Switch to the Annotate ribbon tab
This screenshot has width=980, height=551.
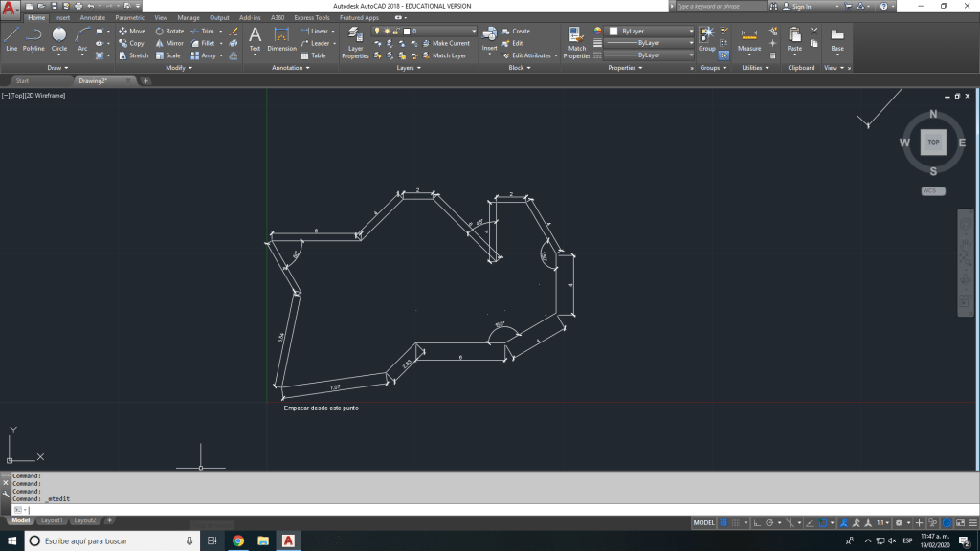(x=93, y=17)
